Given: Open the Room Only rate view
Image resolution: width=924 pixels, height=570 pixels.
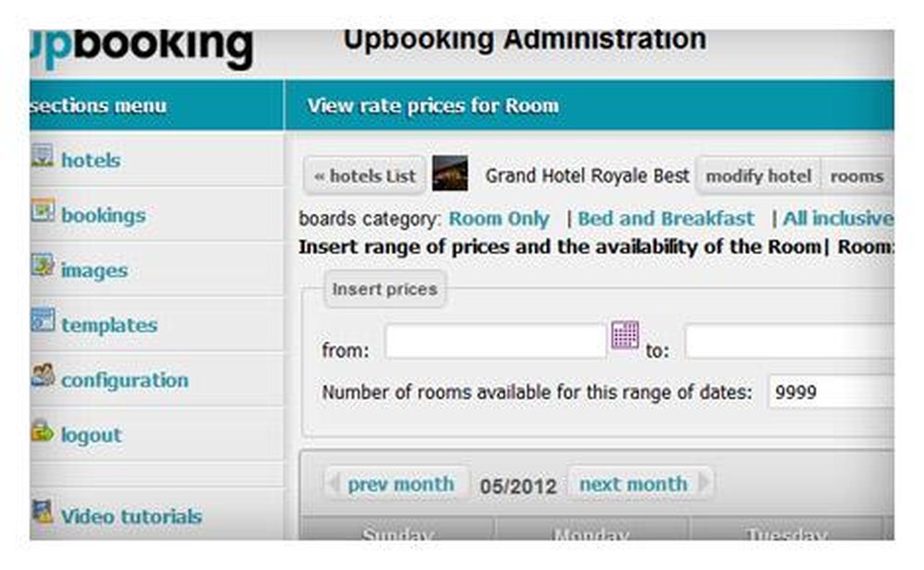Looking at the screenshot, I should point(499,219).
